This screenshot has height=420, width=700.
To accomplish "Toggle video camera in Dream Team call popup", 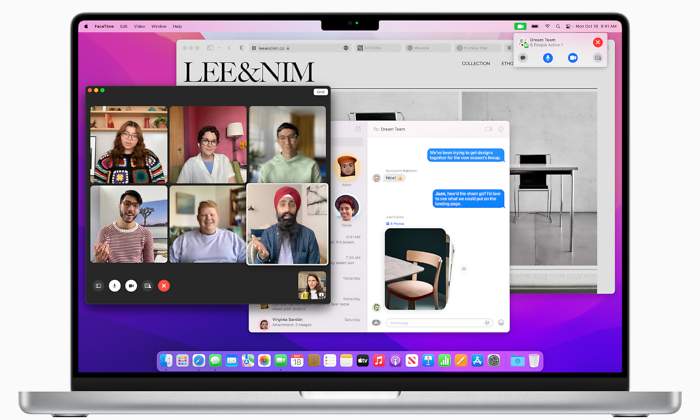I will click(573, 58).
